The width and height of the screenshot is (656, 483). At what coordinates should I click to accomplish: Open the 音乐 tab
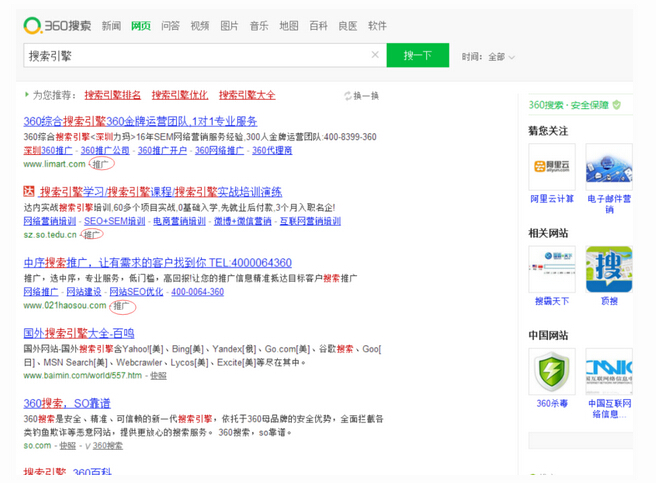[259, 26]
